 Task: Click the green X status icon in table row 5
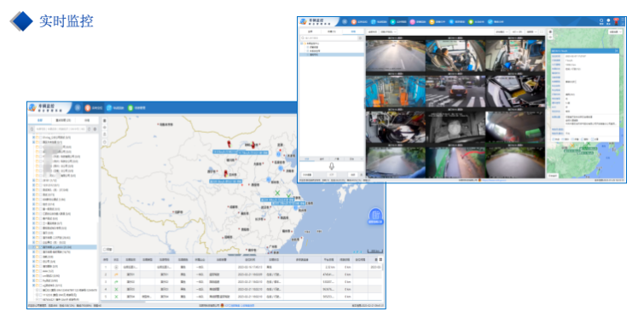pos(116,297)
